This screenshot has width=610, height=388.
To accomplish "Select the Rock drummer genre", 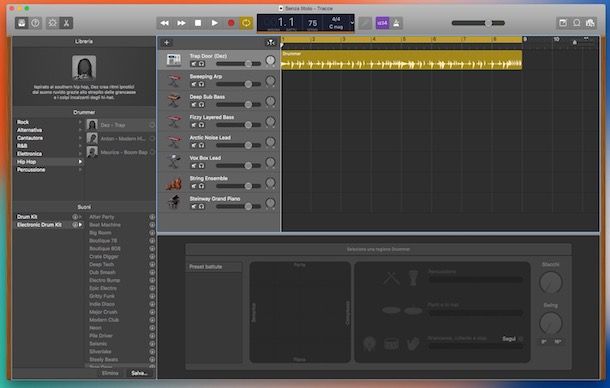I will (23, 122).
